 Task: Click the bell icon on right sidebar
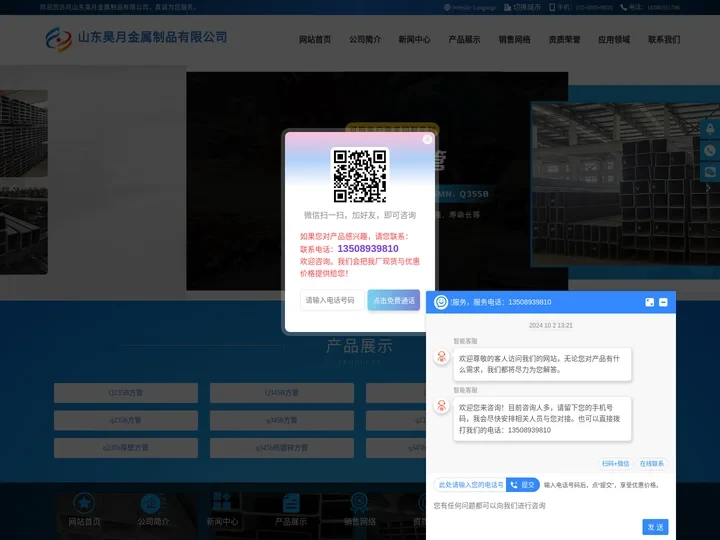click(710, 129)
